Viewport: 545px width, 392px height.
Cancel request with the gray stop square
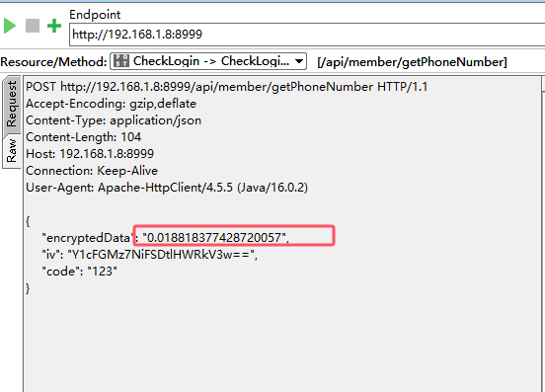[33, 26]
